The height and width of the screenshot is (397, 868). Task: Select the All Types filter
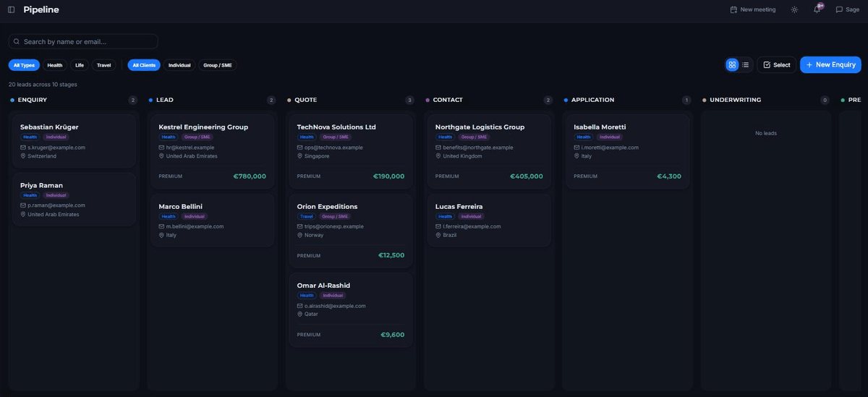tap(24, 65)
